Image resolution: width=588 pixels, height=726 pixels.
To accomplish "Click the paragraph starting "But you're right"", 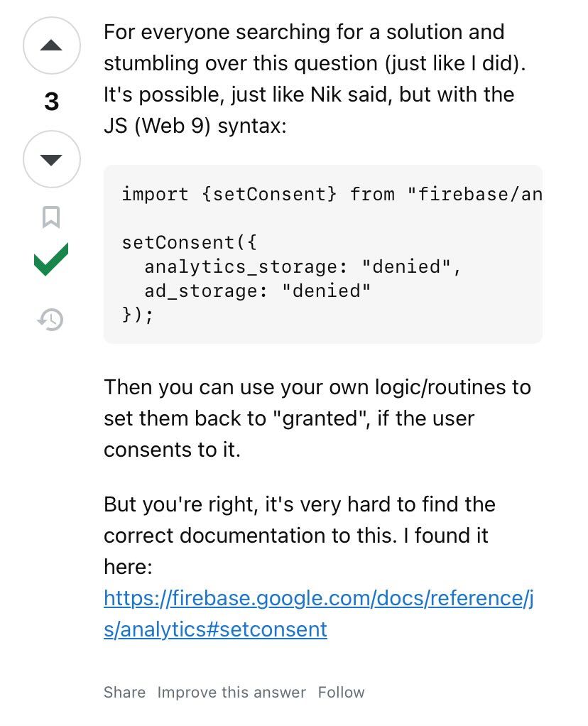I will 300,520.
